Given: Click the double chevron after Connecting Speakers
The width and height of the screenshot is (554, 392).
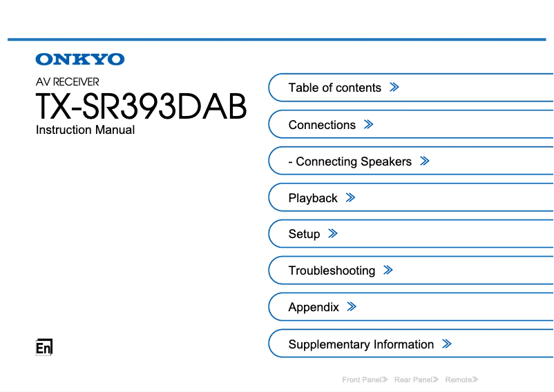Looking at the screenshot, I should (424, 161).
